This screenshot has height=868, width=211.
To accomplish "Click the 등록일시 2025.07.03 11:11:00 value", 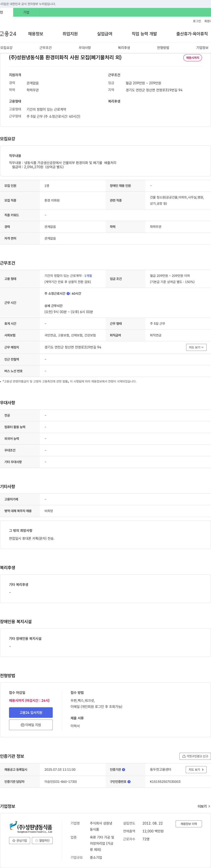I will (x=60, y=770).
